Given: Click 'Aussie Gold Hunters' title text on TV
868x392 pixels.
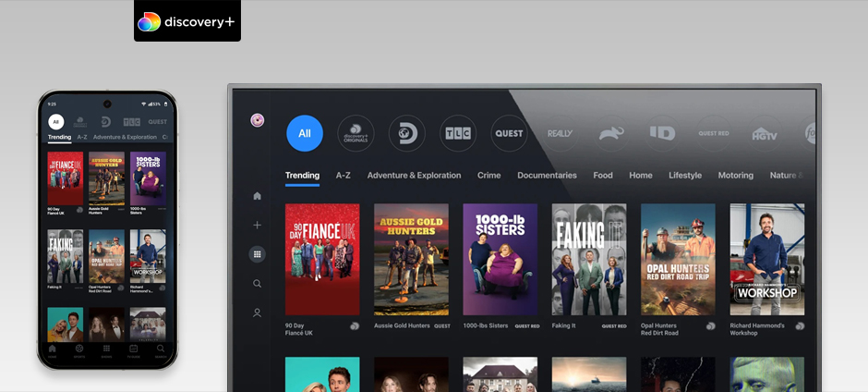Looking at the screenshot, I should pyautogui.click(x=402, y=326).
